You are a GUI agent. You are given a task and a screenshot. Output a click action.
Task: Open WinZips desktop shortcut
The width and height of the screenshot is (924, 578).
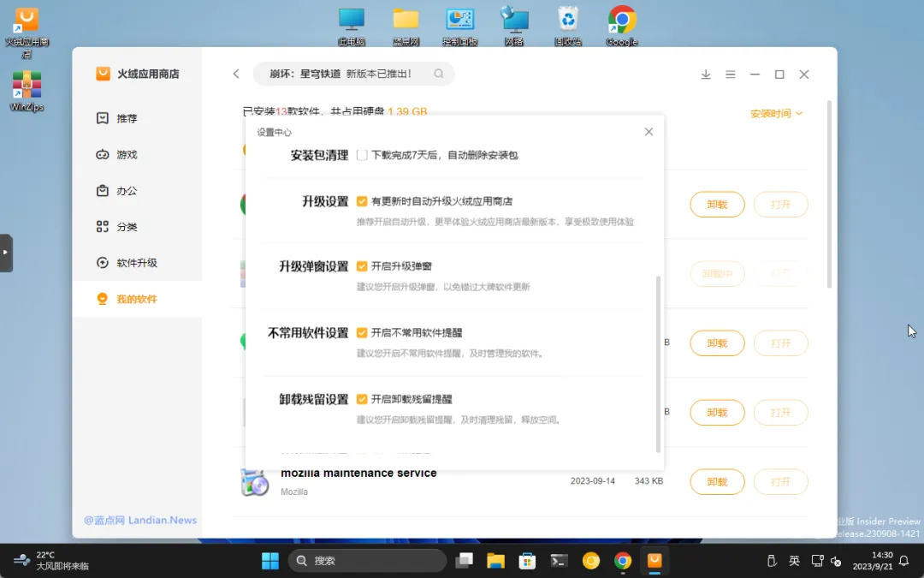(x=27, y=91)
